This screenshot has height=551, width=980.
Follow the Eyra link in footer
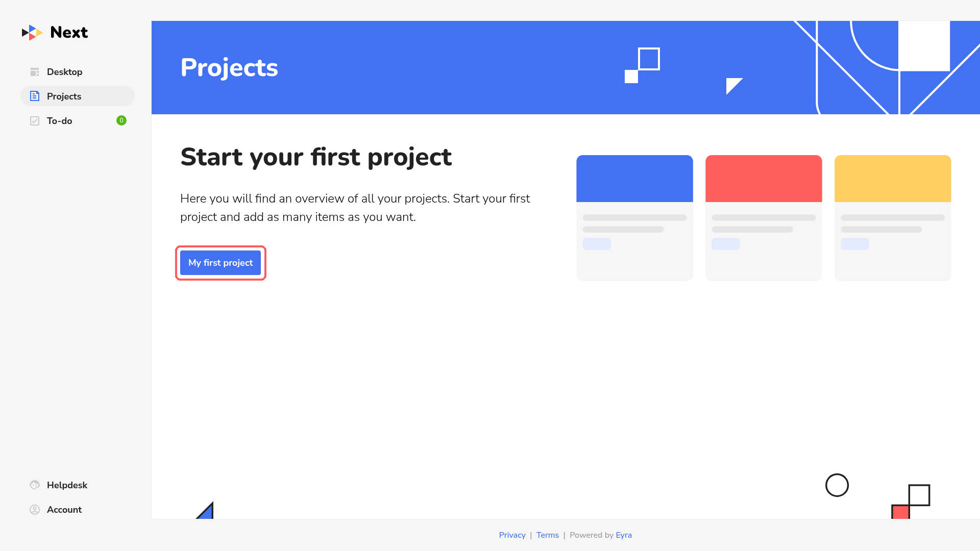tap(624, 535)
